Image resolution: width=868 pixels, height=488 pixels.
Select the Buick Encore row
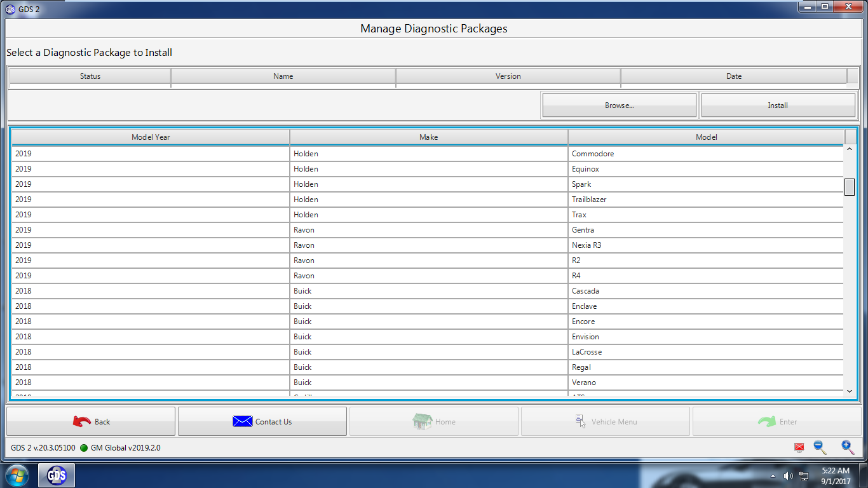[x=428, y=322]
